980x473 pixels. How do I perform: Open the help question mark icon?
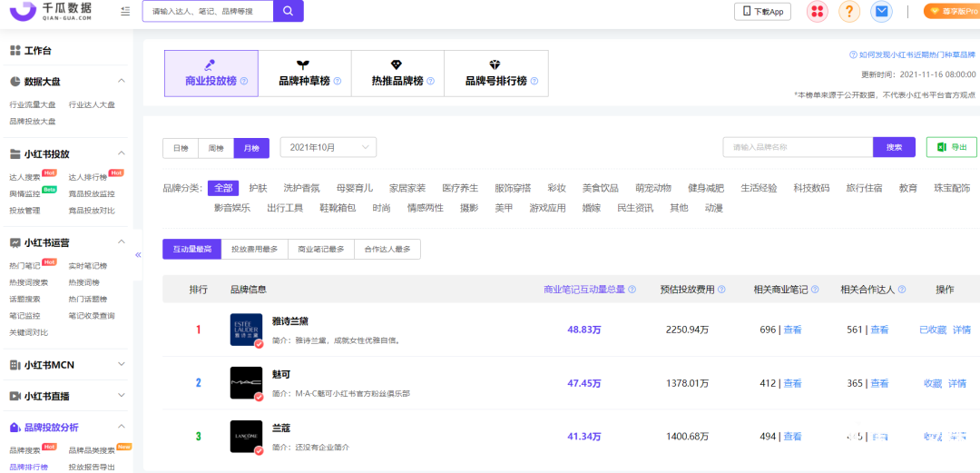coord(849,11)
